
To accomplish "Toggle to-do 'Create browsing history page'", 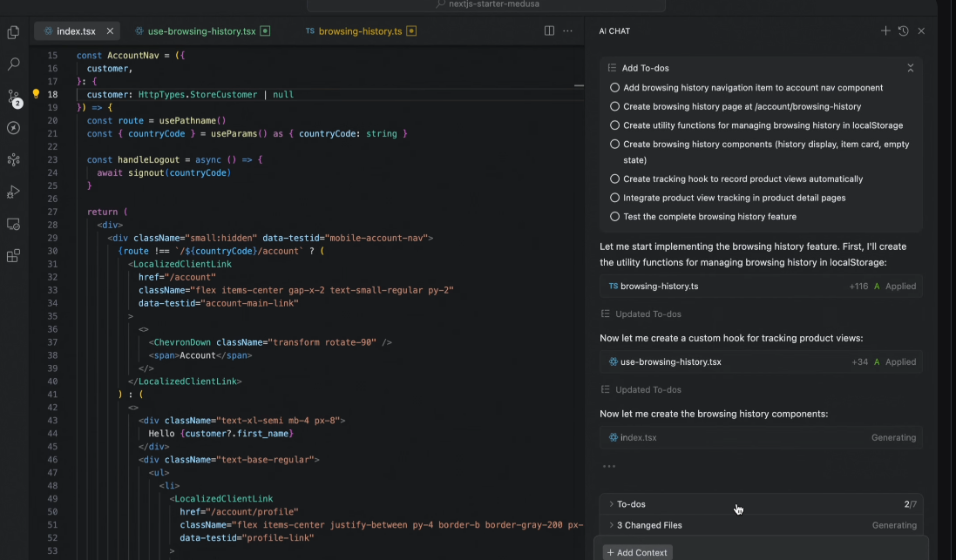I will [614, 106].
